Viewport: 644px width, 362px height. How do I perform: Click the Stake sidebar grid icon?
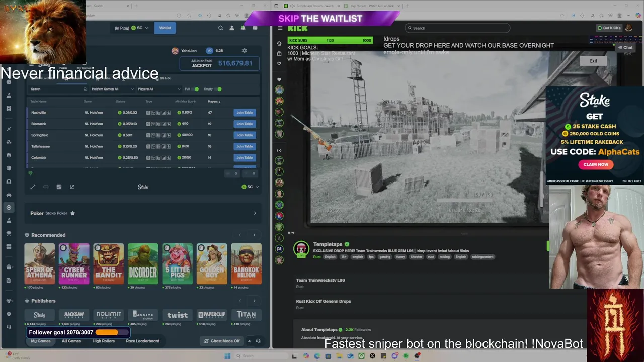(x=9, y=247)
